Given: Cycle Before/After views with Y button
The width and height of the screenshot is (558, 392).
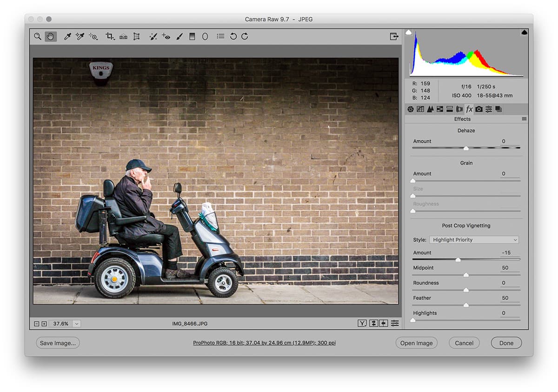Looking at the screenshot, I should coord(362,323).
